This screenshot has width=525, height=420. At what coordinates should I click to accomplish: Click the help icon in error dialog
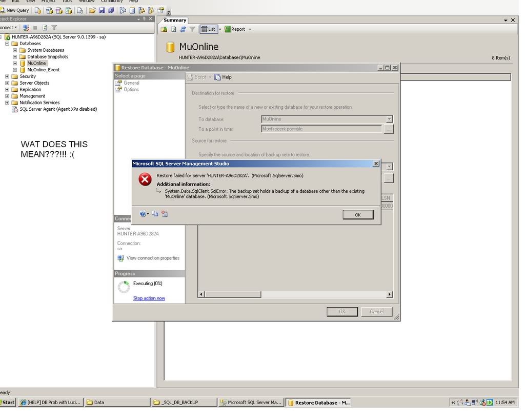pyautogui.click(x=143, y=214)
